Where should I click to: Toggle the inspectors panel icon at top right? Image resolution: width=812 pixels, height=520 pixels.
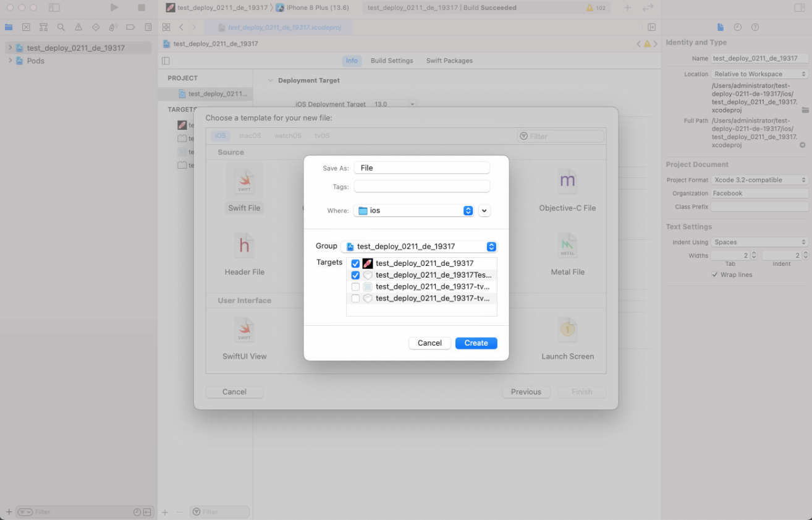(800, 7)
